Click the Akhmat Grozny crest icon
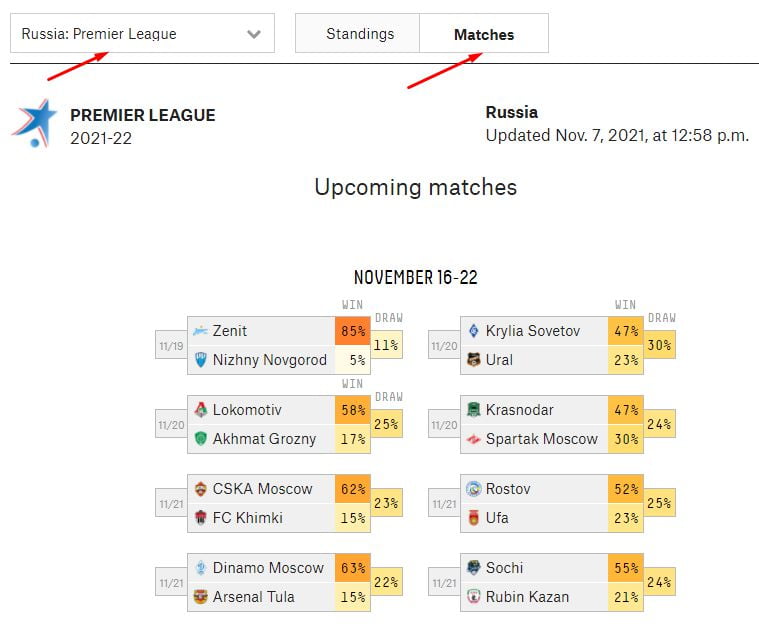The width and height of the screenshot is (759, 632). [200, 439]
